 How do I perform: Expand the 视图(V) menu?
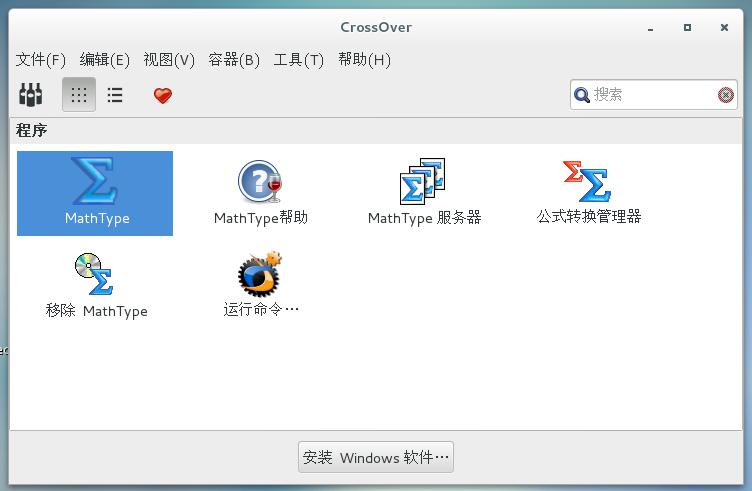tap(169, 60)
